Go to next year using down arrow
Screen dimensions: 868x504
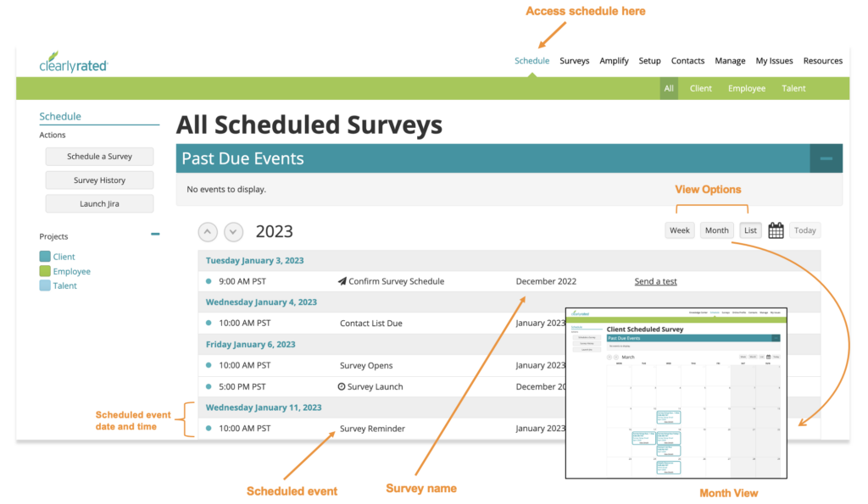[232, 231]
